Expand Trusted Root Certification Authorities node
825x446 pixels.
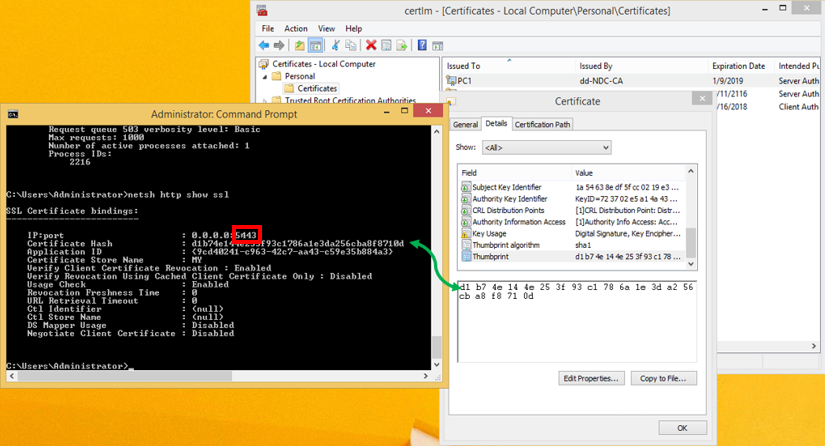coord(266,100)
